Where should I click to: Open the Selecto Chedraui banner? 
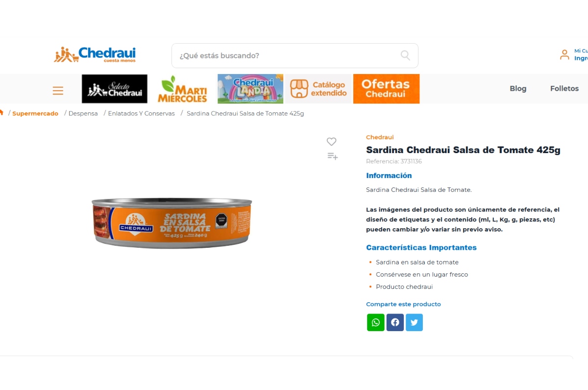pyautogui.click(x=115, y=89)
